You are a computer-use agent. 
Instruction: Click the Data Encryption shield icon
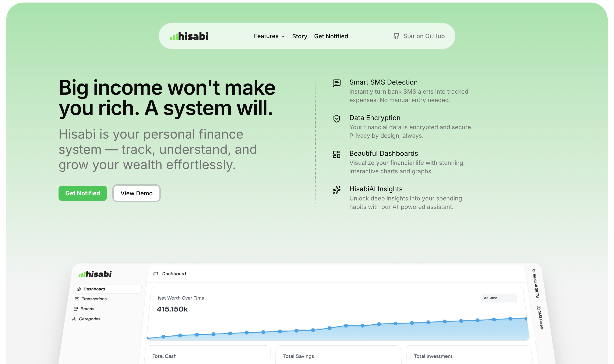click(337, 119)
